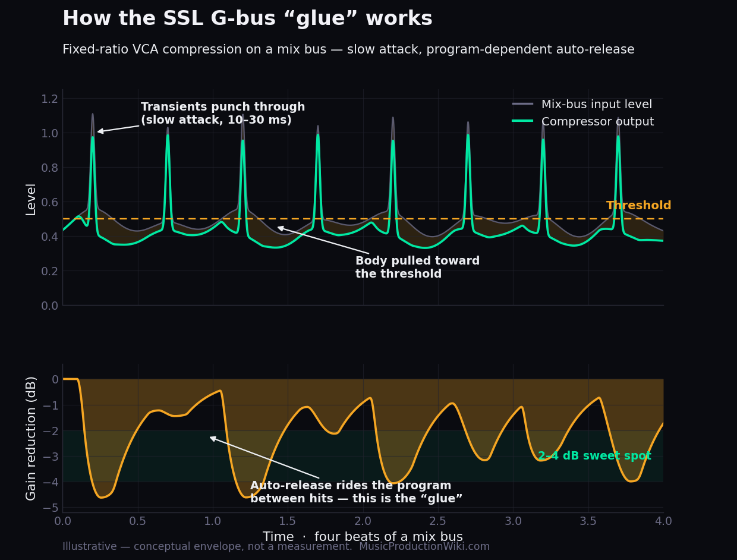Click the "−5" tick on gain reduction axis

pos(52,508)
